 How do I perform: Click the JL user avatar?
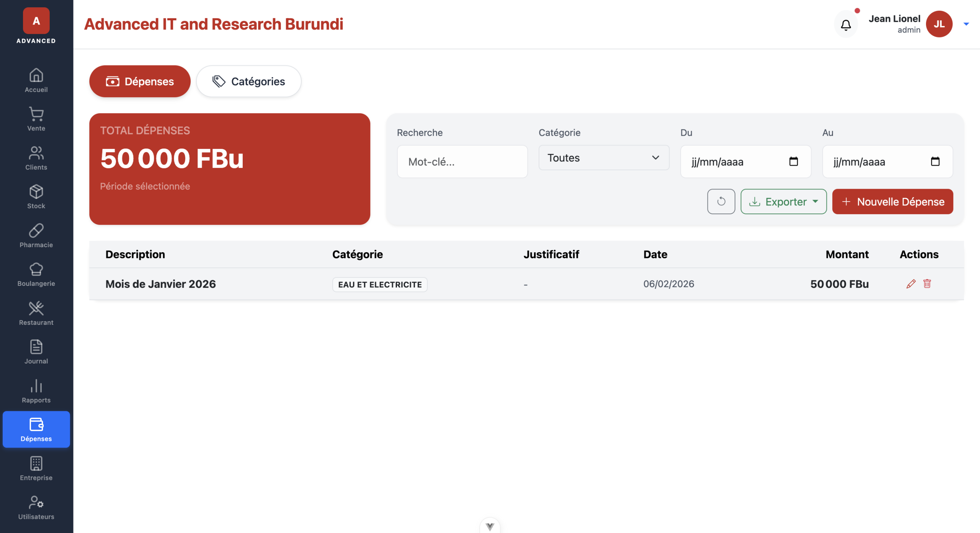(939, 24)
